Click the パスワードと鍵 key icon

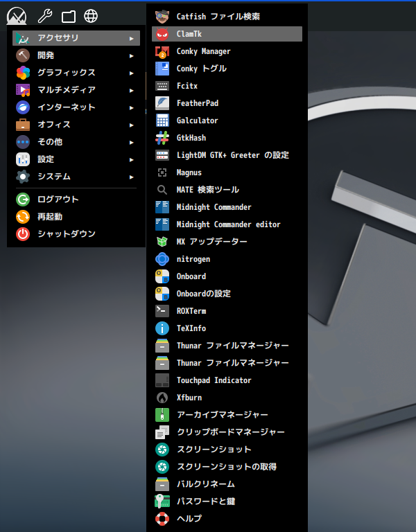click(162, 501)
